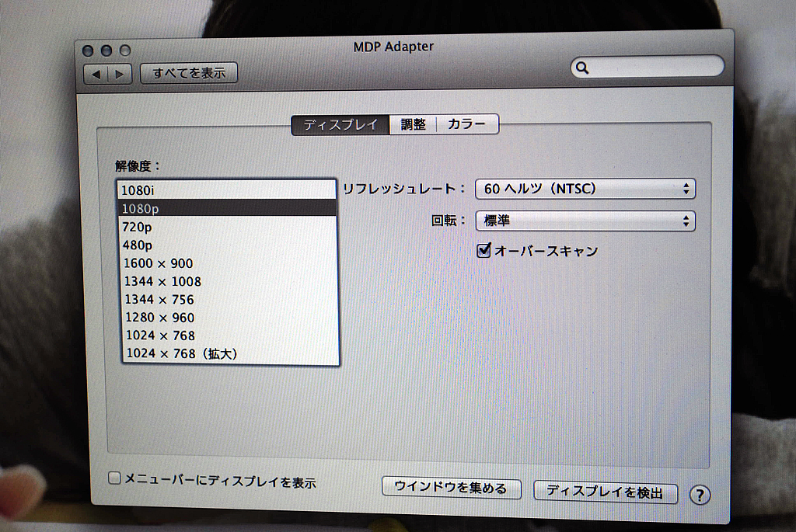
Task: Click the ウインドウを集める button
Action: pos(450,488)
